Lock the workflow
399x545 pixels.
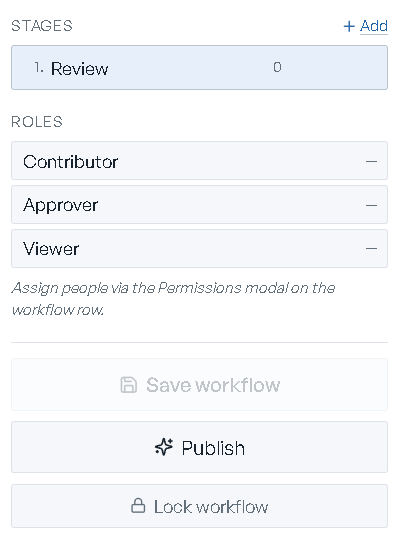coord(199,506)
